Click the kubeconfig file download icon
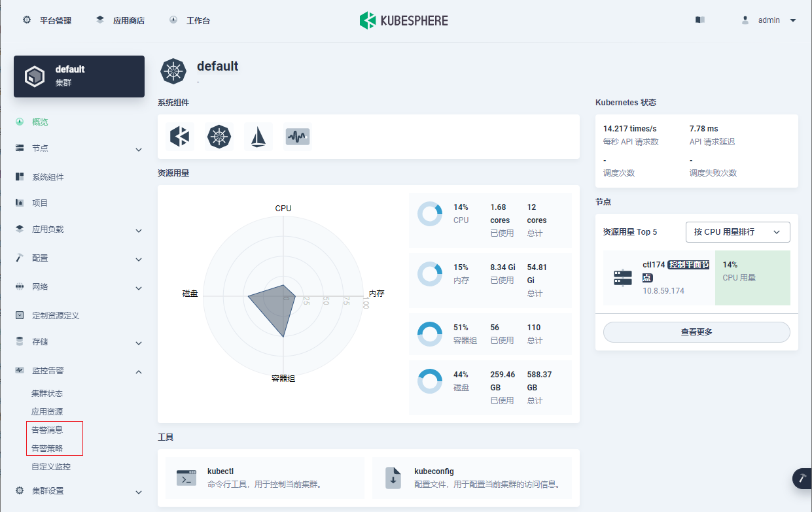The width and height of the screenshot is (812, 512). tap(393, 478)
